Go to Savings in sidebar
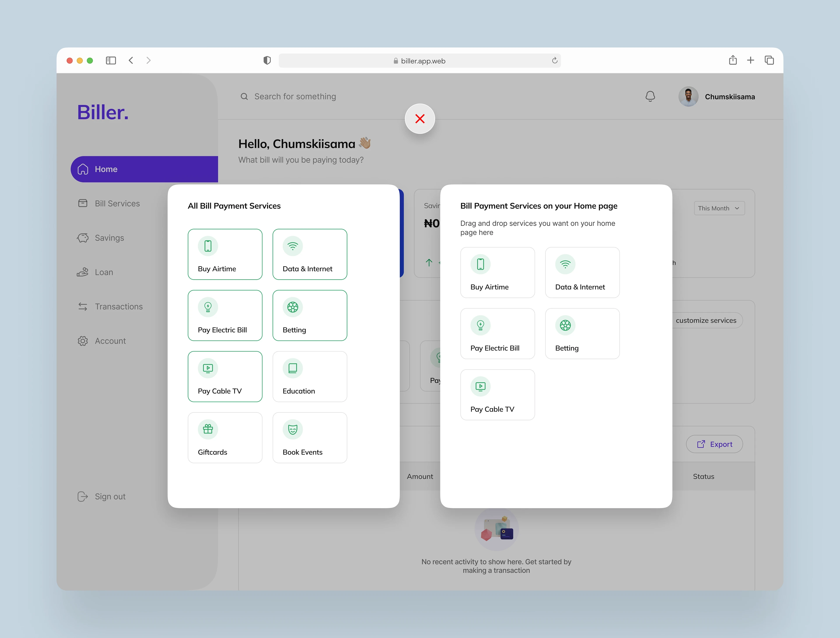The width and height of the screenshot is (840, 638). click(109, 238)
